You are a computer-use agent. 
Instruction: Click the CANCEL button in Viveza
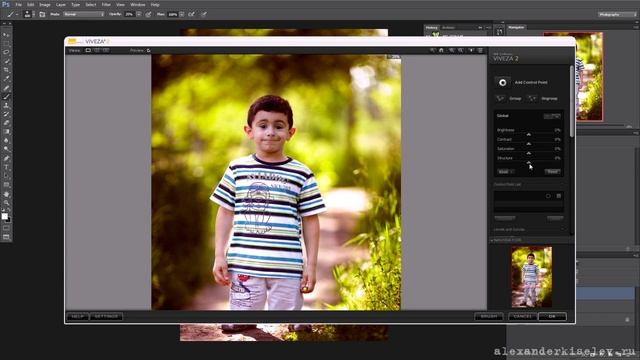pyautogui.click(x=522, y=317)
